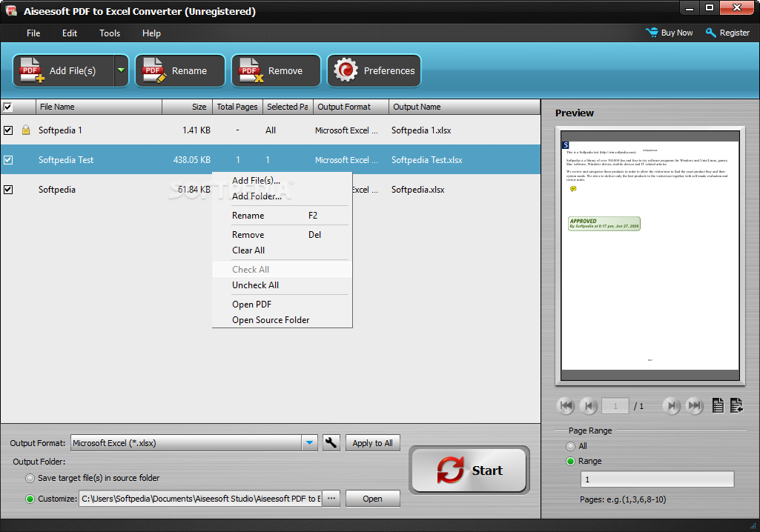Click the Output Format column header
The width and height of the screenshot is (760, 532).
click(351, 107)
